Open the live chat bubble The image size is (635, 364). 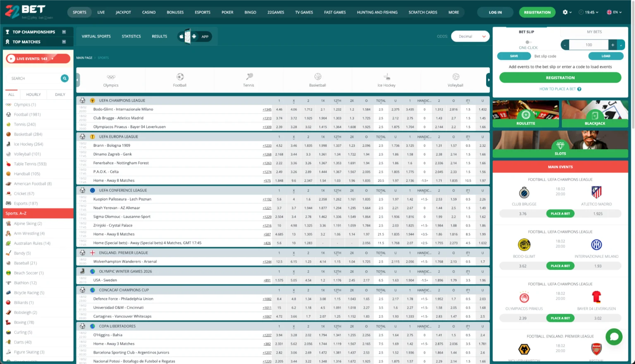pyautogui.click(x=614, y=337)
